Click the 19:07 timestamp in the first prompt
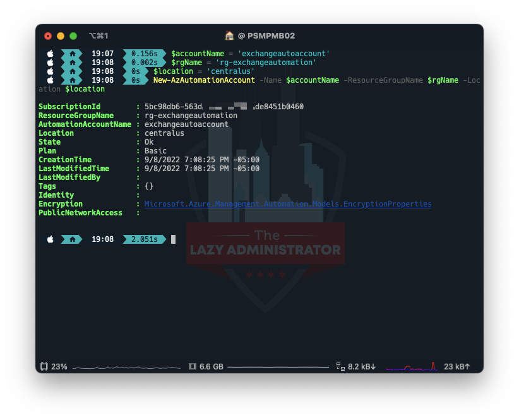Image resolution: width=519 pixels, height=420 pixels. click(103, 53)
